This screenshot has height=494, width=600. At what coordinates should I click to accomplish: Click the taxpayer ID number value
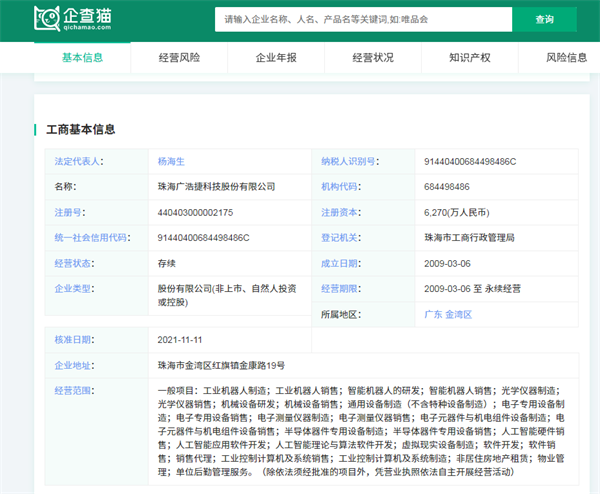[468, 160]
